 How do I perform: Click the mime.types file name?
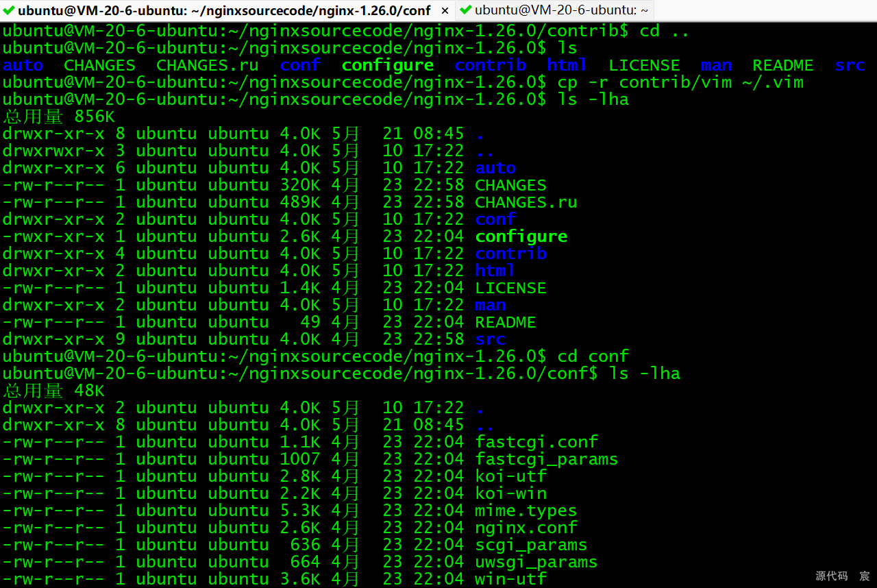point(526,511)
